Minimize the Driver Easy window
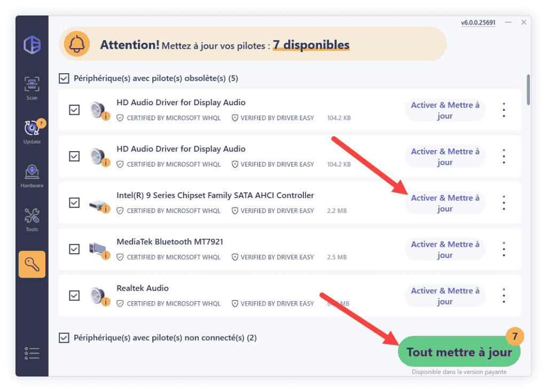Image resolution: width=547 pixels, height=392 pixels. [x=509, y=22]
